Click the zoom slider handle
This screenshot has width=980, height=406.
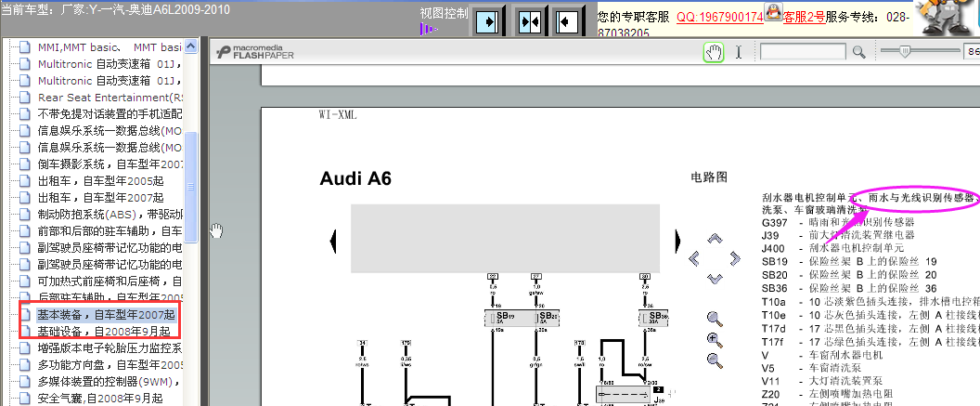tap(905, 52)
